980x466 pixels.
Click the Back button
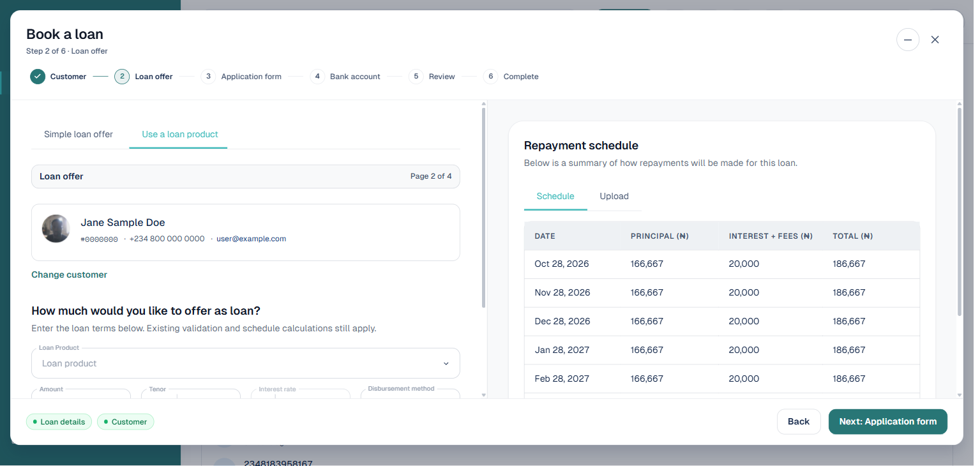799,421
